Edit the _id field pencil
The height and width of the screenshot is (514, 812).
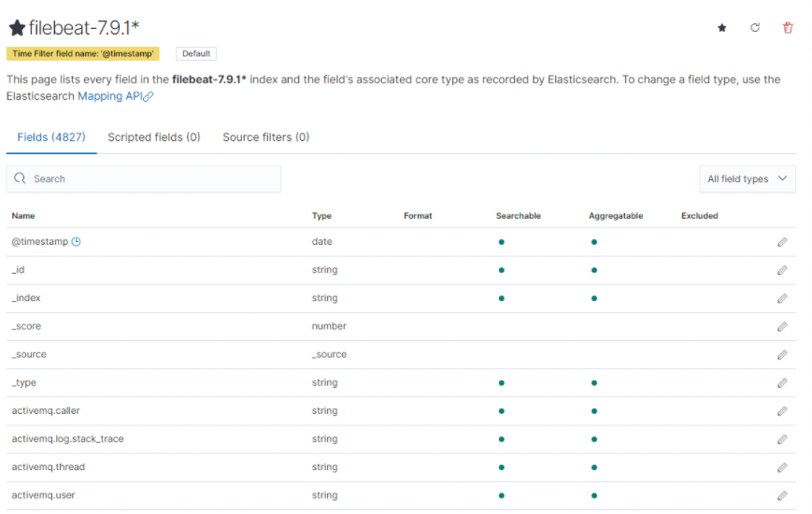(782, 270)
